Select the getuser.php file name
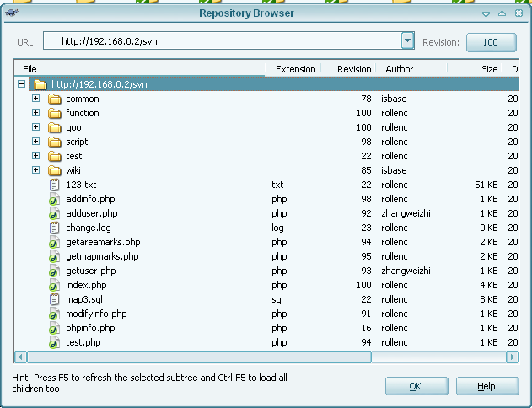The image size is (532, 408). (91, 271)
